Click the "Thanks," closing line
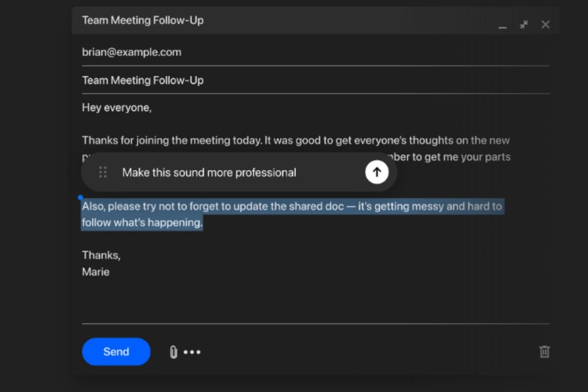 (101, 255)
